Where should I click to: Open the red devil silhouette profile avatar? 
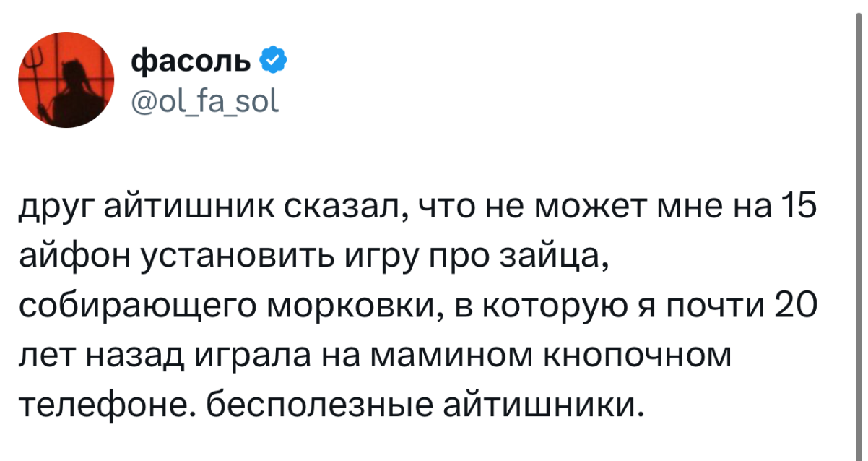pos(66,80)
